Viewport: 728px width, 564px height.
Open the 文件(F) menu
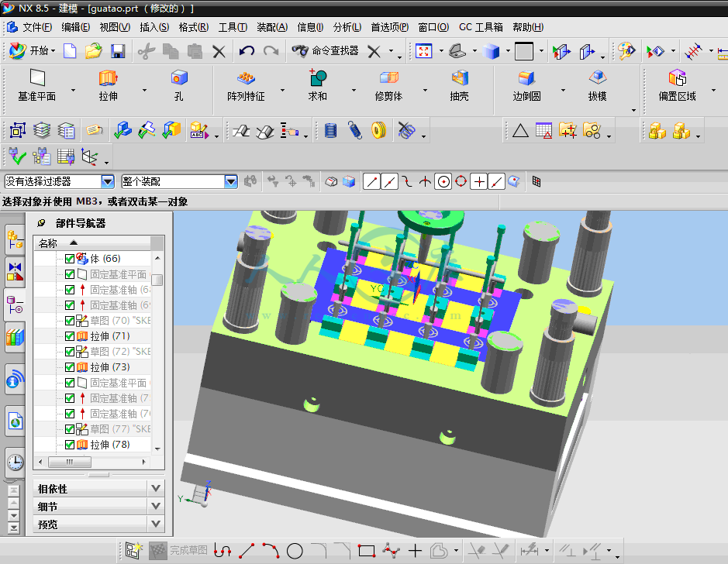point(37,27)
